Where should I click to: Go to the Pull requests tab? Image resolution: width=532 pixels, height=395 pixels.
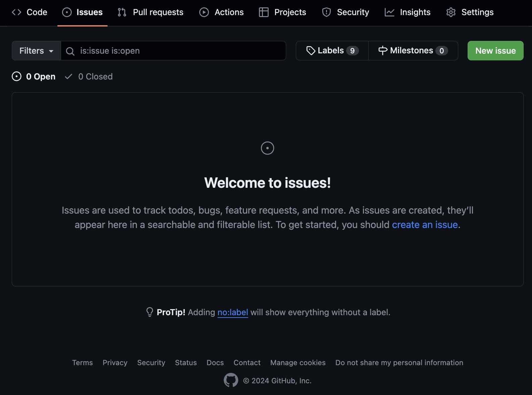[151, 12]
